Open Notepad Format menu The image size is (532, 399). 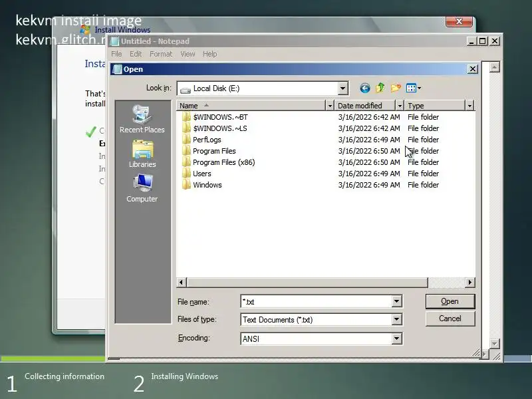pos(161,54)
